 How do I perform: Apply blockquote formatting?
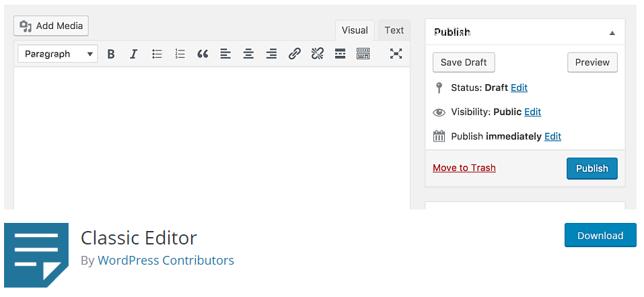pos(203,54)
